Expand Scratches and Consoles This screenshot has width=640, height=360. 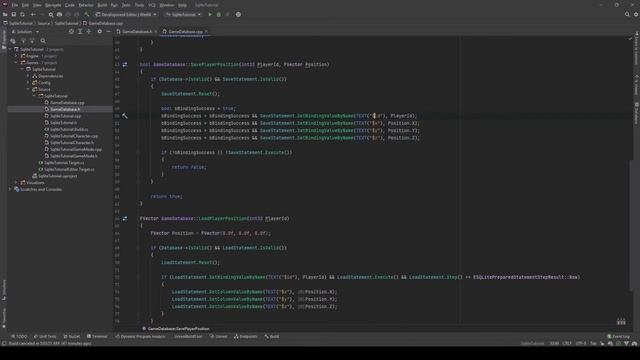[x=10, y=189]
